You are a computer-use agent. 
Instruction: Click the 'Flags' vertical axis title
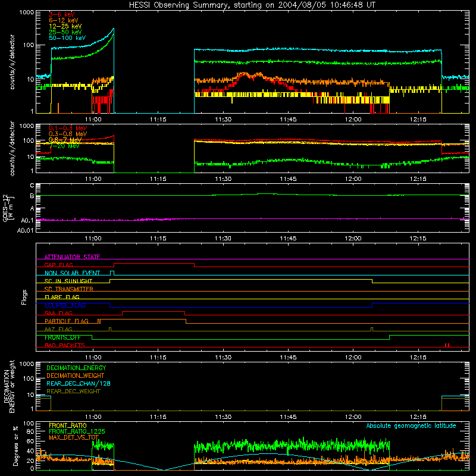(24, 297)
